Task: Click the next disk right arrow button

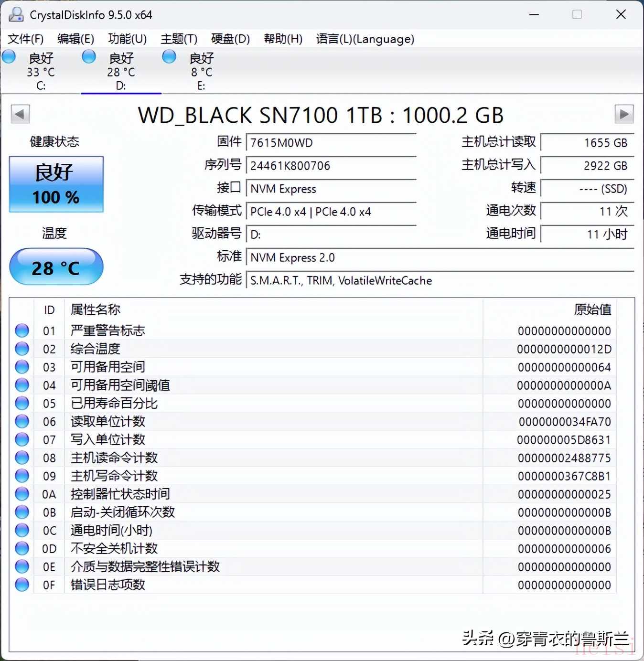Action: pos(623,114)
